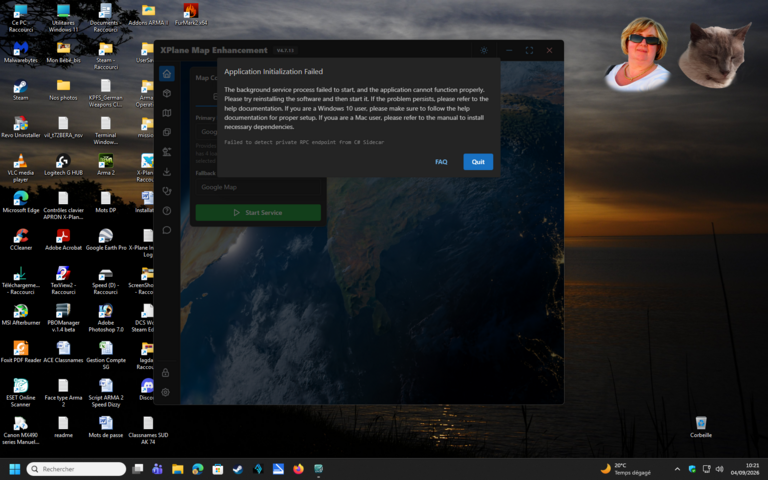Select the Adobe Photoshop 7.0 icon
768x480 pixels.
[106, 318]
